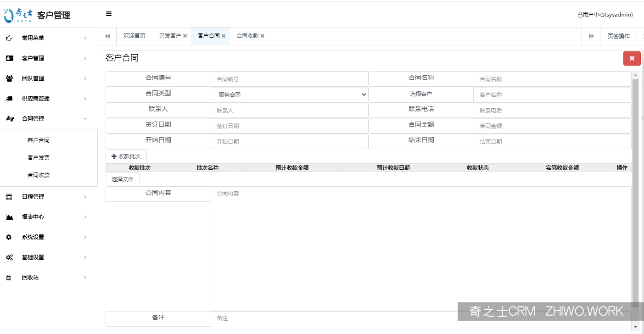Viewport: 644px width, 334px height.
Task: Open the 日程管理 calendar icon
Action: (9, 196)
